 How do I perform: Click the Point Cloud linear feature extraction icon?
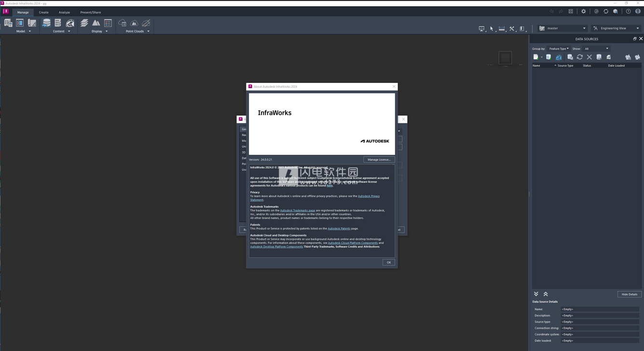coord(146,23)
